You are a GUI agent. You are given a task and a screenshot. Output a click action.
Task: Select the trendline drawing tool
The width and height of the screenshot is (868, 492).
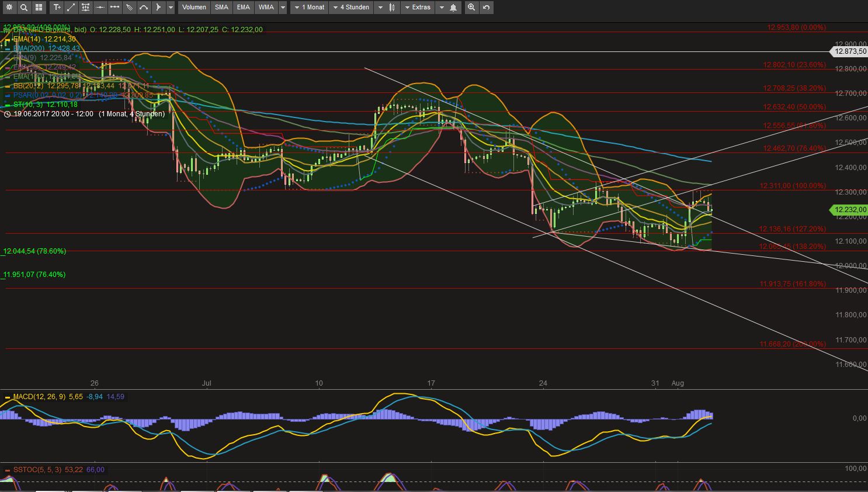tap(71, 7)
